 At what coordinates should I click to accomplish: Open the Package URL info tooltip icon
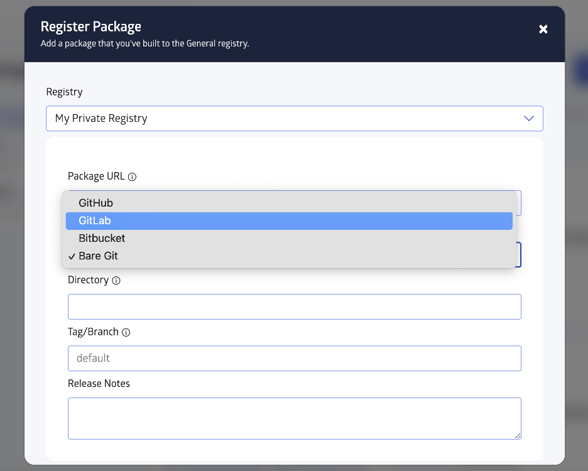[x=132, y=177]
